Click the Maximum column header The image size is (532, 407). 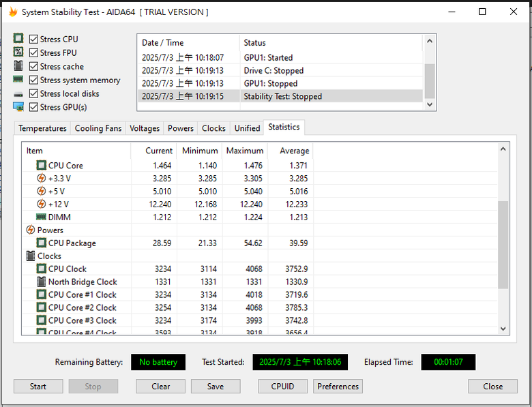point(245,151)
